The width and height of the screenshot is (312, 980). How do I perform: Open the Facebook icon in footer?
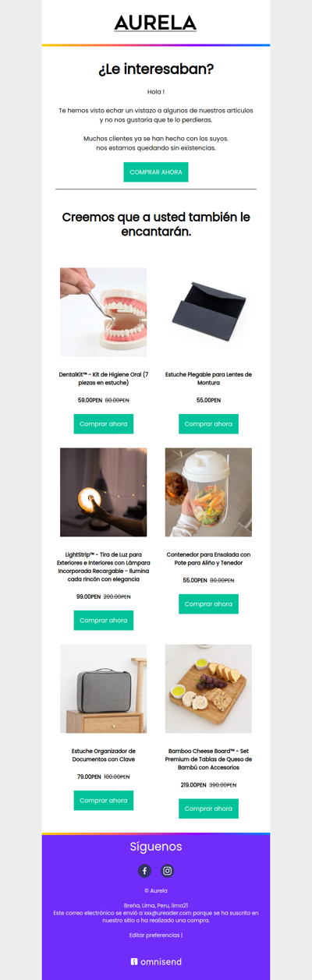144,871
